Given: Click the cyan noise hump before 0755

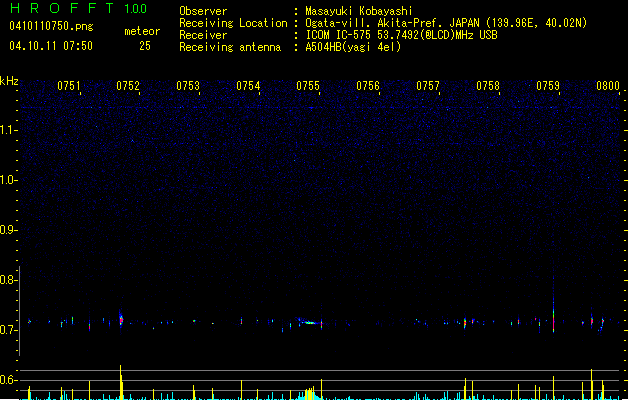Looking at the screenshot, I should 310,394.
